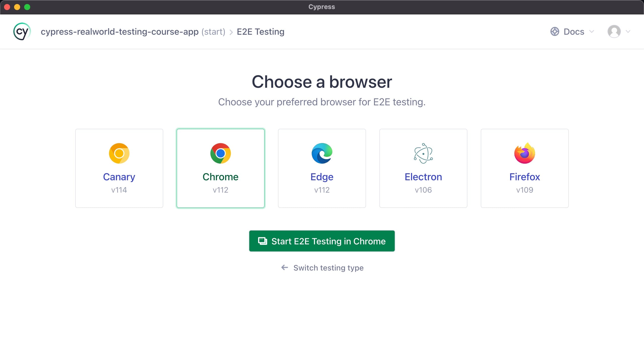644x356 pixels.
Task: Select the Chrome browser icon
Action: [220, 153]
